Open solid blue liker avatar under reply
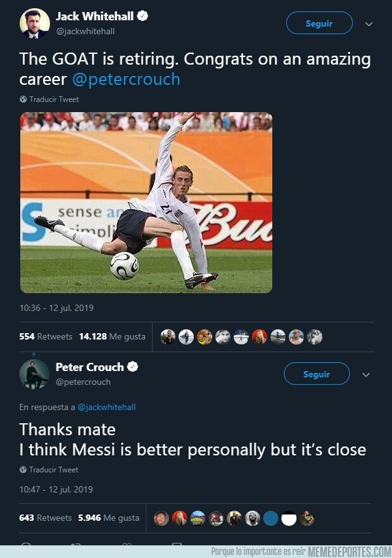The height and width of the screenshot is (558, 392). pyautogui.click(x=270, y=518)
